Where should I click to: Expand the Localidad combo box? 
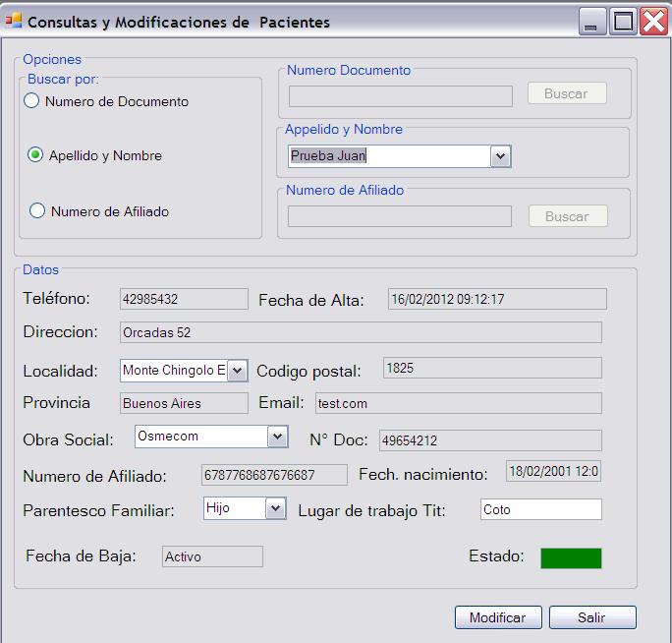[x=237, y=371]
